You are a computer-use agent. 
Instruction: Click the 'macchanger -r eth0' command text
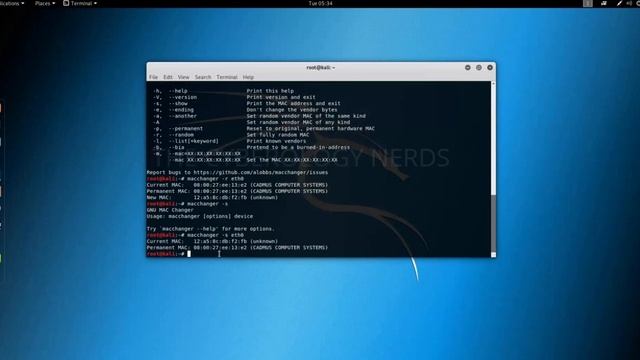pyautogui.click(x=215, y=179)
